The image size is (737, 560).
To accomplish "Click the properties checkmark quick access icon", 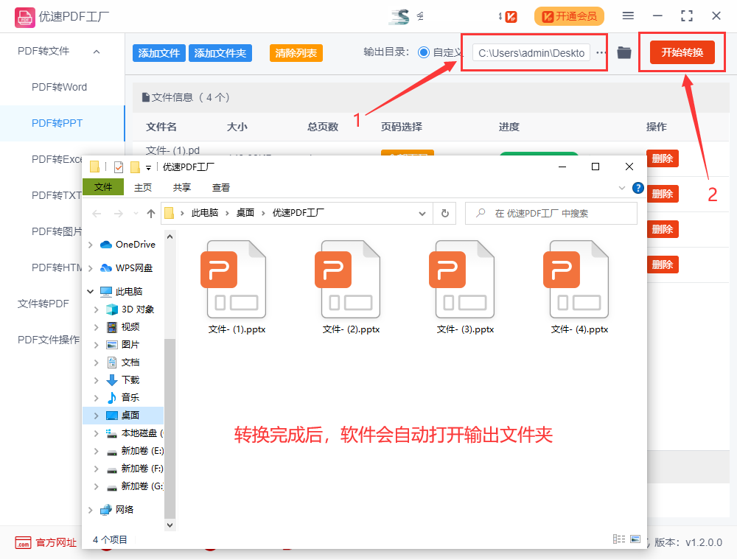I will pos(119,167).
